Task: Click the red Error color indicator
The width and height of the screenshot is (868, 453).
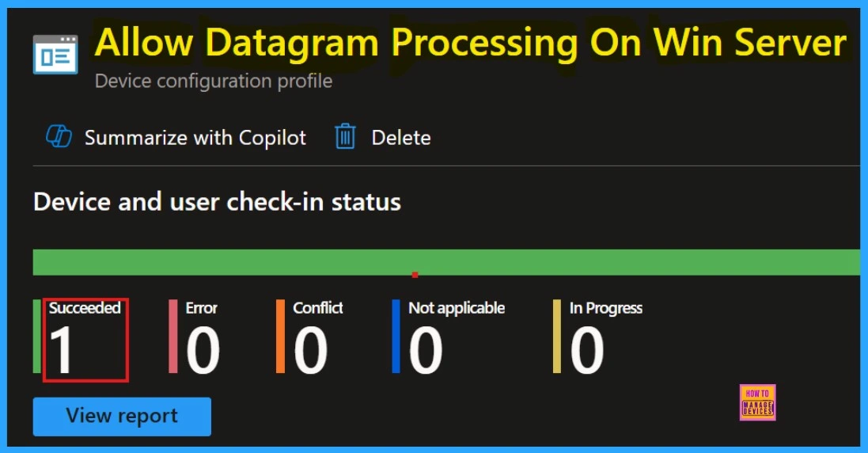Action: [173, 336]
